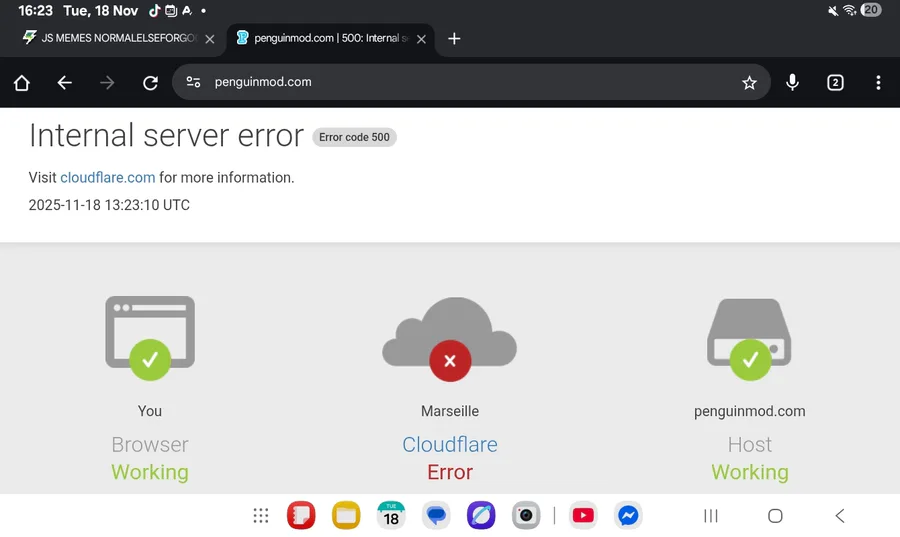The width and height of the screenshot is (900, 537).
Task: Click the penguinmod.com host label
Action: point(750,411)
